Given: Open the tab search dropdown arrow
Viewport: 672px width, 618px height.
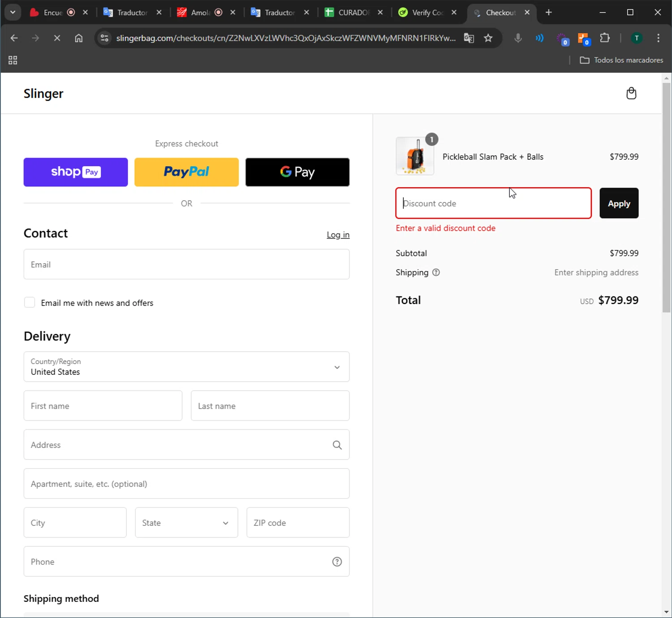Looking at the screenshot, I should click(13, 13).
